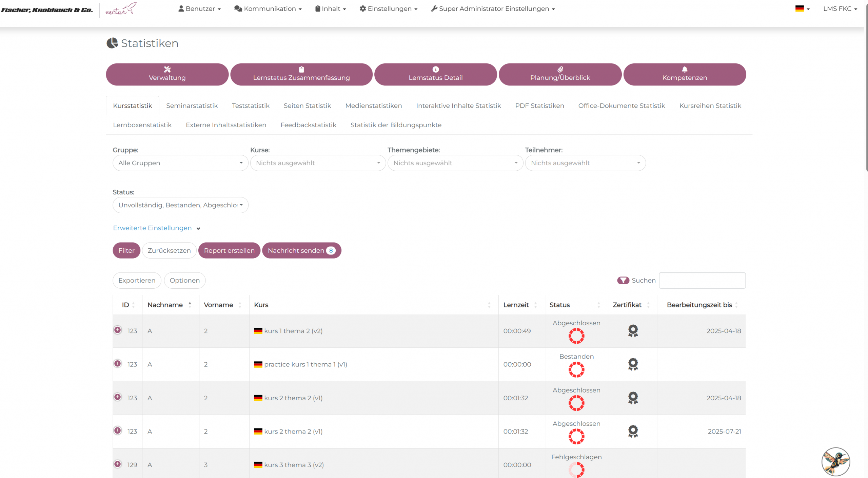Open the Status filter dropdown

click(180, 205)
